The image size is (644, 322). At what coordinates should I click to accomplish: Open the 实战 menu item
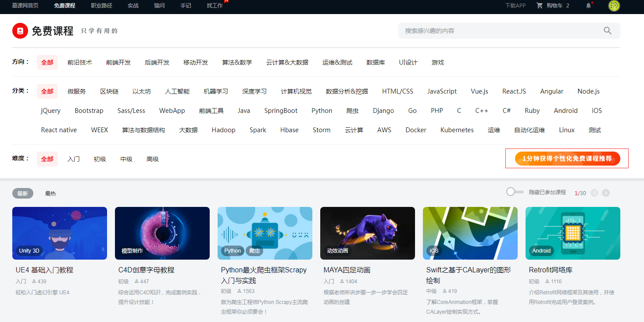point(133,6)
